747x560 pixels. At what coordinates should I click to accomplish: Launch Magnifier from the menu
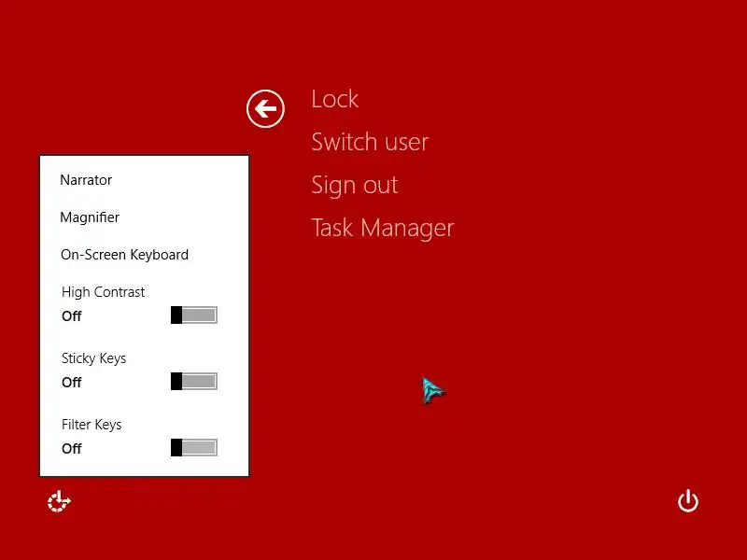[x=90, y=217]
